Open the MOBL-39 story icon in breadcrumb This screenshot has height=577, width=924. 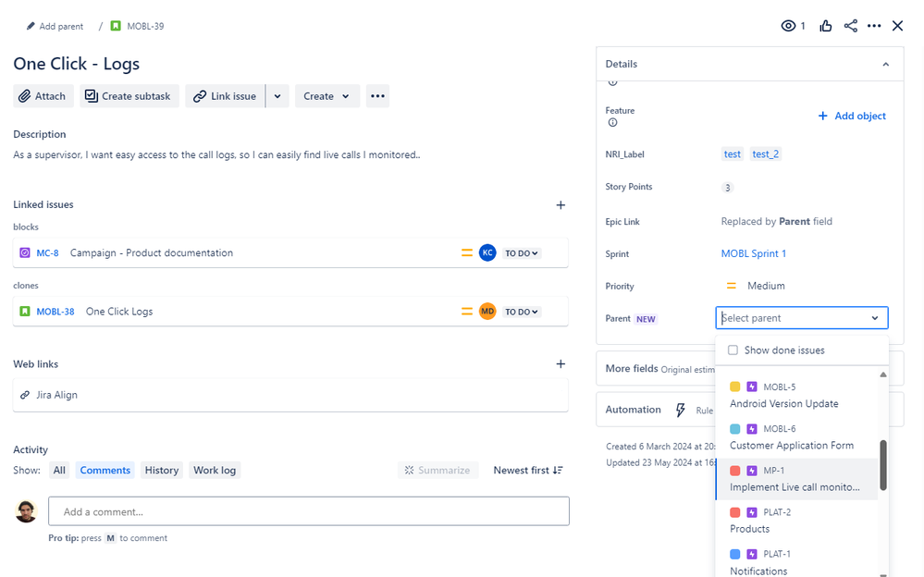point(116,26)
